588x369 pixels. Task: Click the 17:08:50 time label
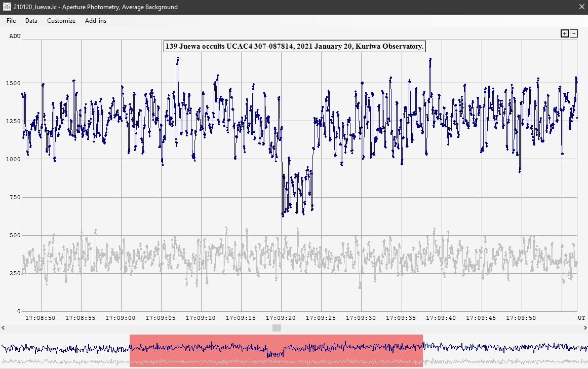click(x=40, y=318)
